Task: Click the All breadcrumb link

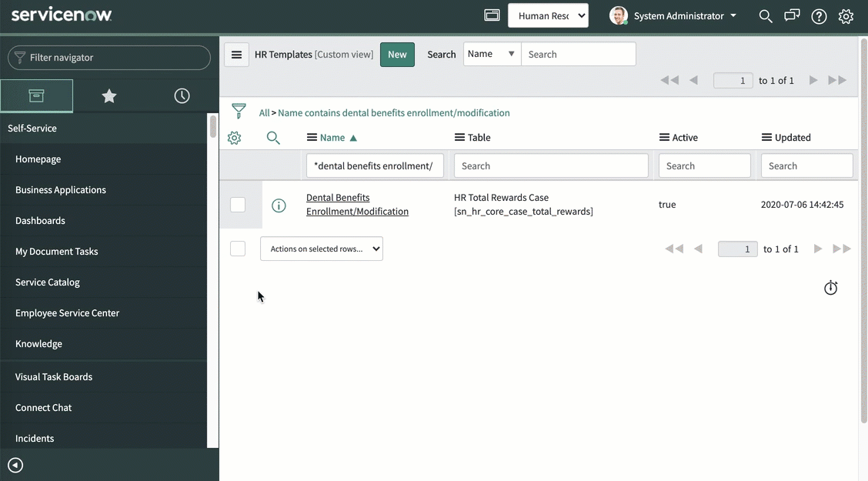Action: (264, 112)
